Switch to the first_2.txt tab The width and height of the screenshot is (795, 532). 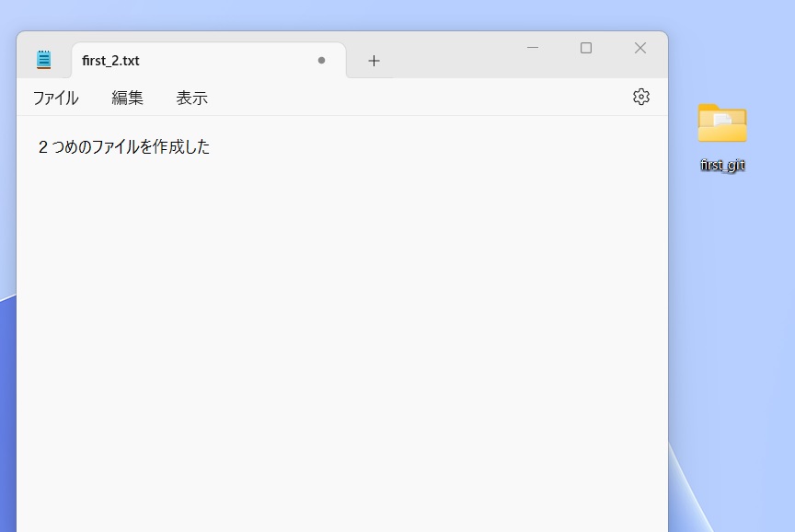184,61
